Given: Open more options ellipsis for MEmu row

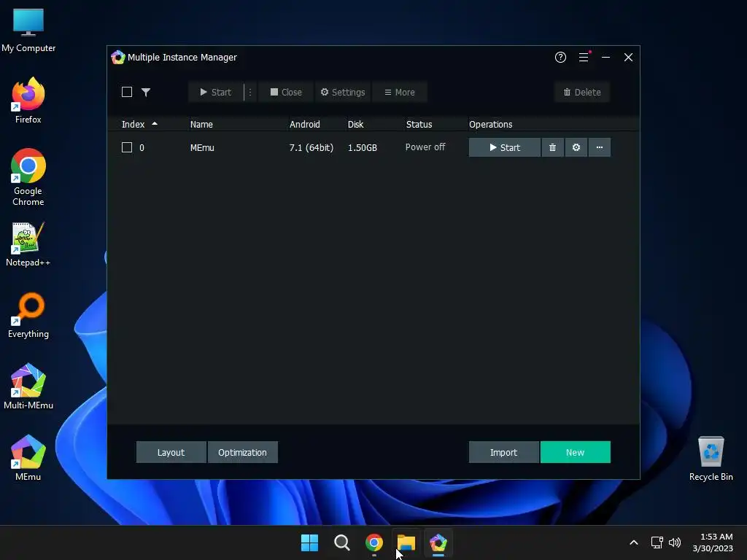Looking at the screenshot, I should [x=600, y=147].
